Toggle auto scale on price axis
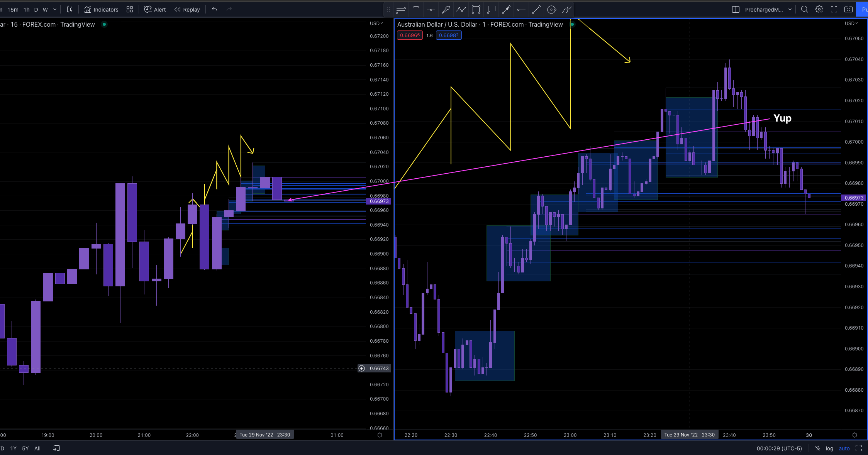The height and width of the screenshot is (455, 868). pyautogui.click(x=844, y=448)
